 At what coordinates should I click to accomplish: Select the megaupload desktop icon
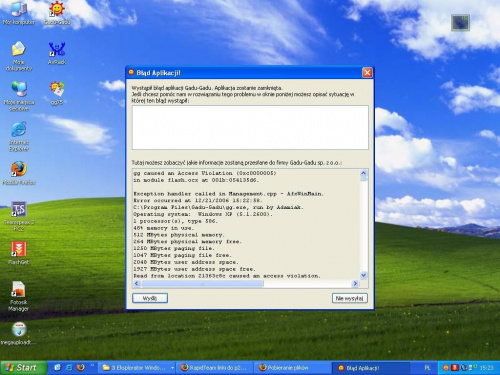[x=19, y=333]
